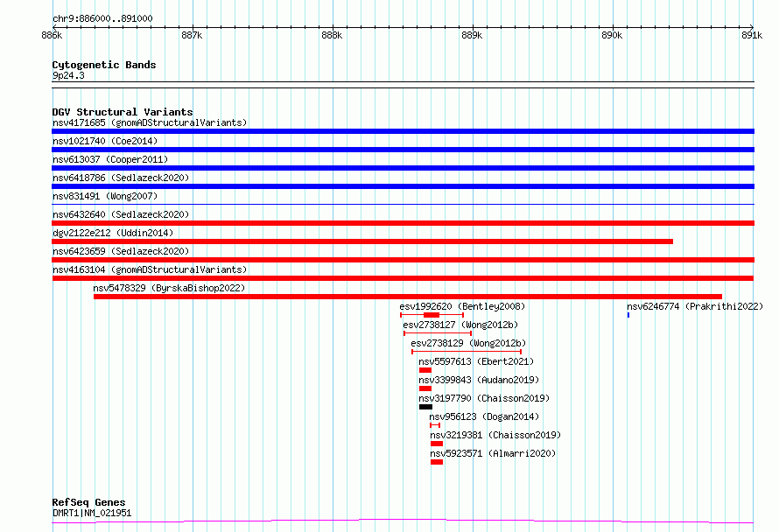Click the Cytogenetic Bands track title
The height and width of the screenshot is (532, 779).
[x=104, y=65]
